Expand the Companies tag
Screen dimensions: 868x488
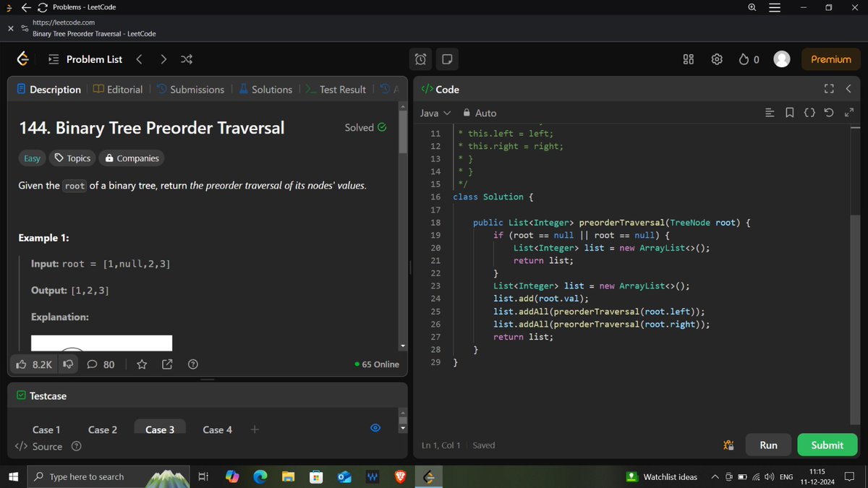(132, 158)
